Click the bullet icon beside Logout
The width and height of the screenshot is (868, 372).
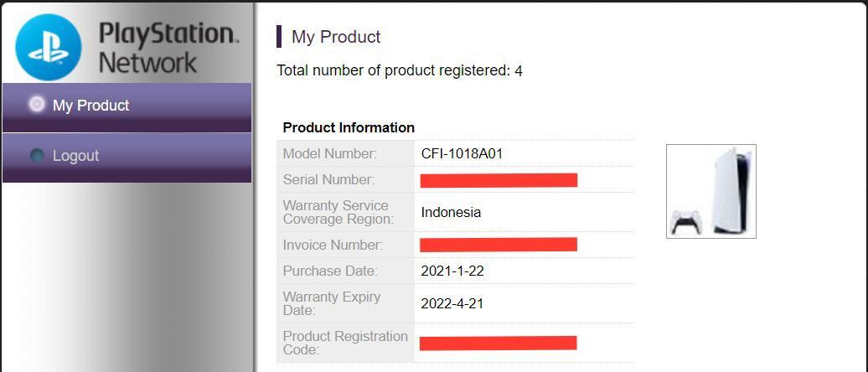(x=36, y=155)
